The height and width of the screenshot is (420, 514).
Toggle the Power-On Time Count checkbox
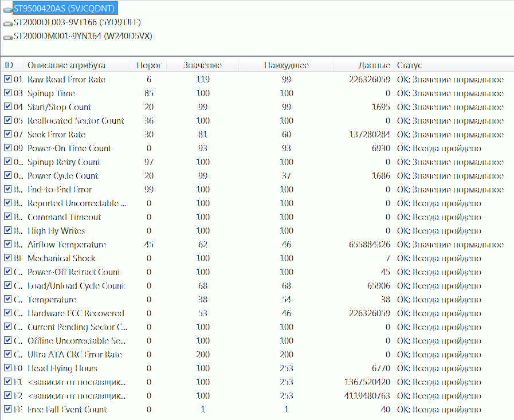point(8,148)
